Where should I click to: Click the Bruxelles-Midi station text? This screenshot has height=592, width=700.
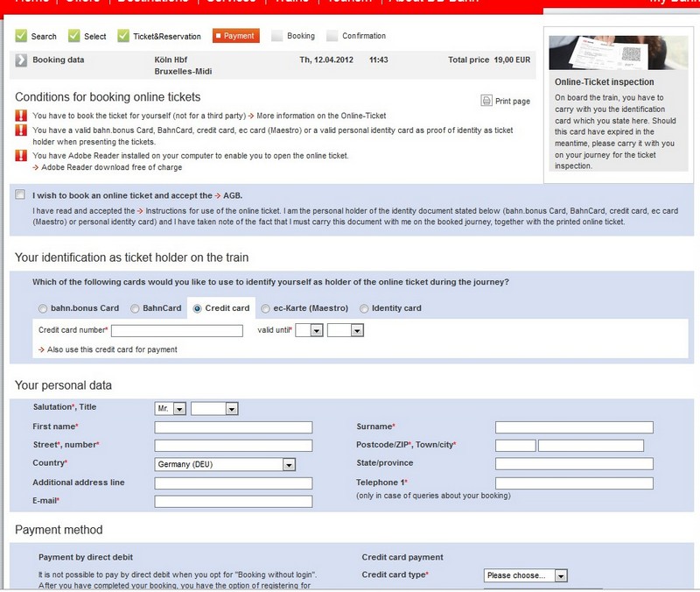[183, 72]
